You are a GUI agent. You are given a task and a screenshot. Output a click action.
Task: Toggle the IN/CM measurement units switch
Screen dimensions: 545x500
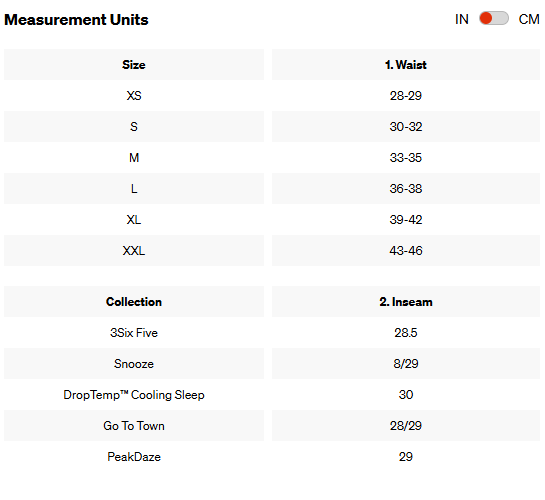494,18
